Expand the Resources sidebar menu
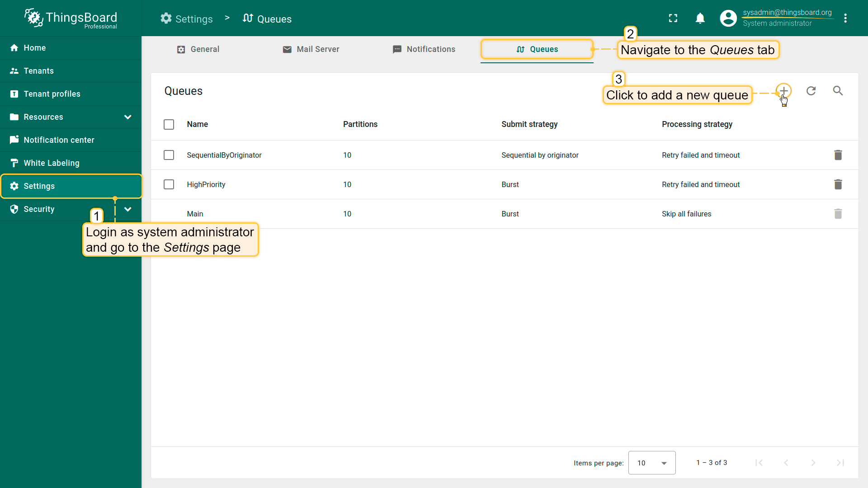This screenshot has height=488, width=868. tap(127, 117)
